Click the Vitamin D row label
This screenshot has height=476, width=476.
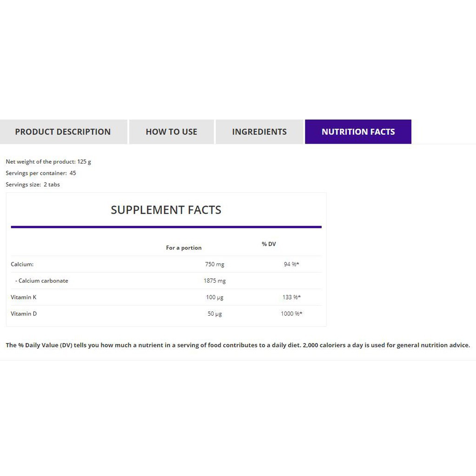[x=24, y=314]
